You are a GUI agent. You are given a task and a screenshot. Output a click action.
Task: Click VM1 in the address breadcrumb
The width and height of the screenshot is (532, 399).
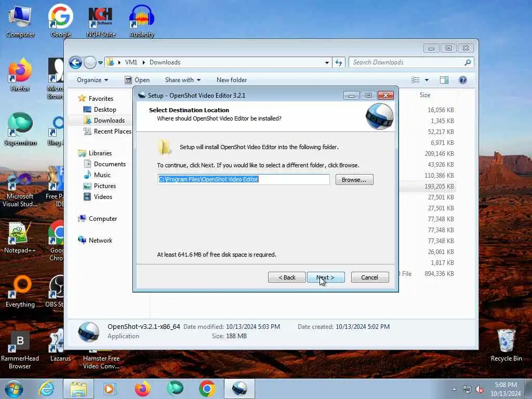[x=131, y=62]
